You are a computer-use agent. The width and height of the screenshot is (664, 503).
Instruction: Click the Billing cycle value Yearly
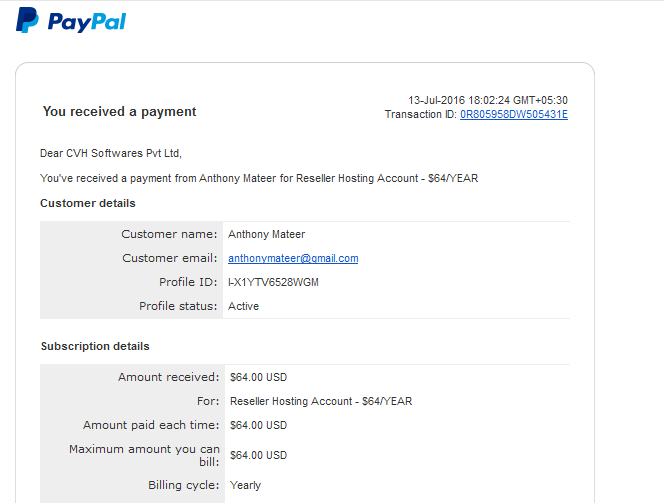(x=245, y=485)
